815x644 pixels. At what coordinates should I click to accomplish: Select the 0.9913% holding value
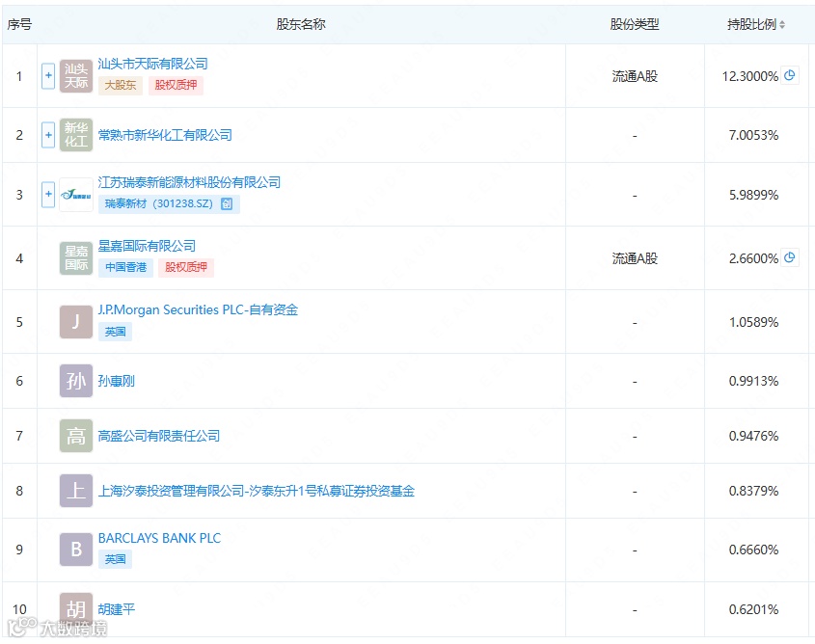[x=753, y=381]
